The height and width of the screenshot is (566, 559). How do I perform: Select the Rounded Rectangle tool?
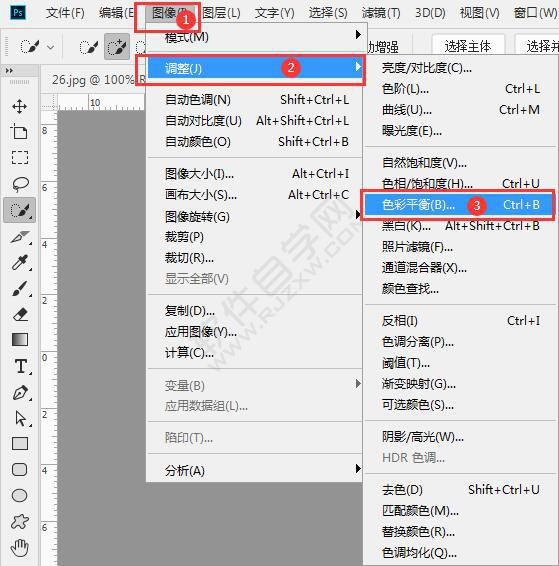[x=19, y=470]
